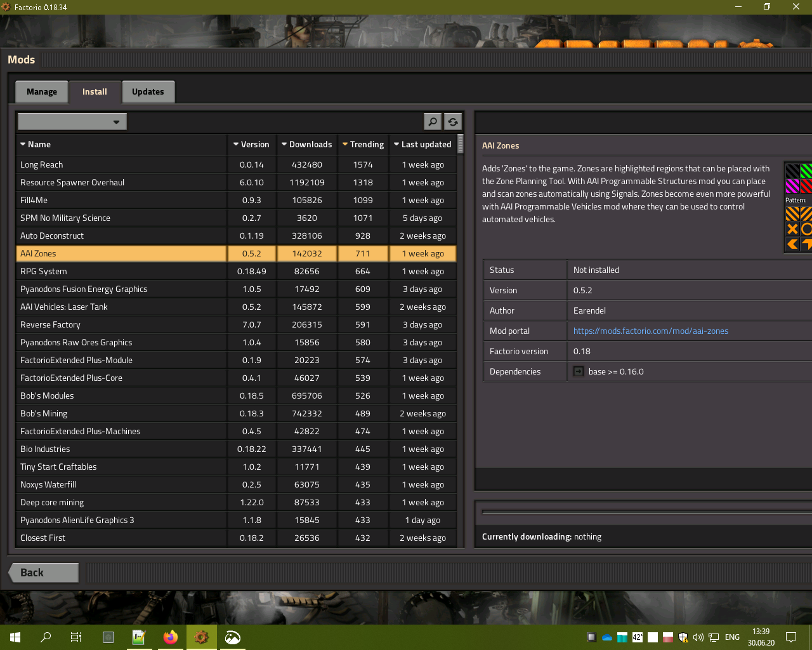Open the mod category filter dropdown
Image resolution: width=812 pixels, height=650 pixels.
point(72,121)
